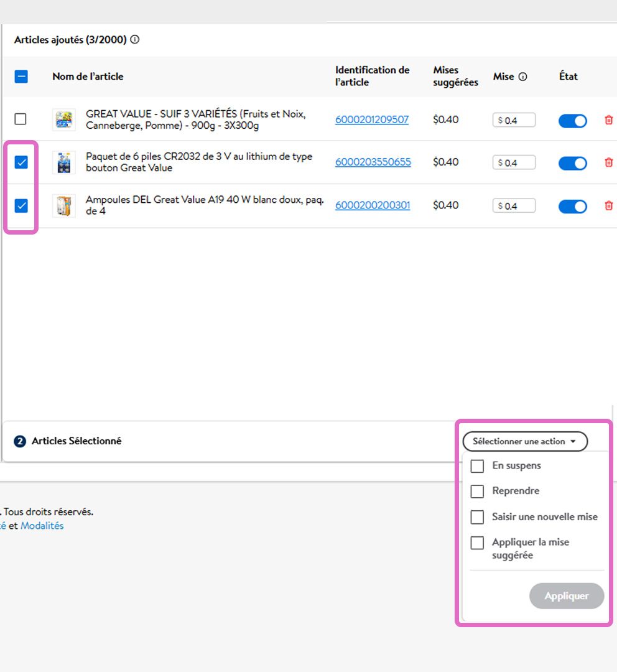Viewport: 617px width, 672px height.
Task: Open item link 6000200200301
Action: pos(373,205)
